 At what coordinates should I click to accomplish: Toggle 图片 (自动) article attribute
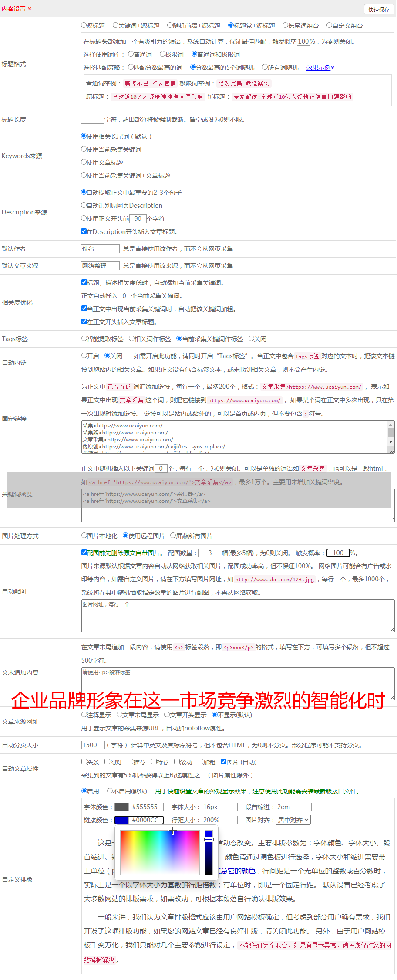(x=223, y=762)
